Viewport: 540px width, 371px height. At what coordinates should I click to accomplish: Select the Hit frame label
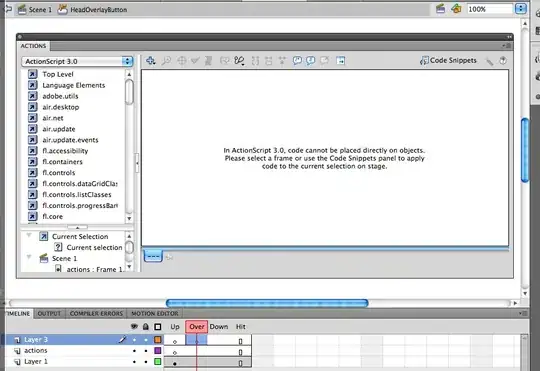pos(241,327)
